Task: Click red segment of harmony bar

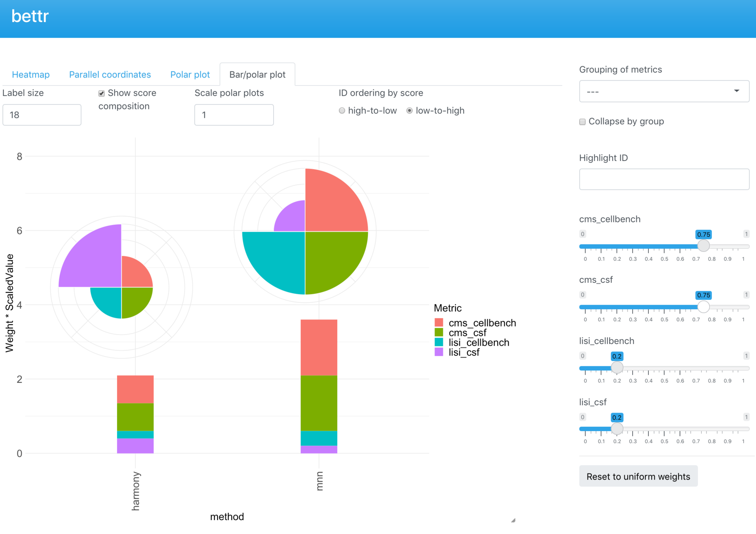Action: click(135, 389)
